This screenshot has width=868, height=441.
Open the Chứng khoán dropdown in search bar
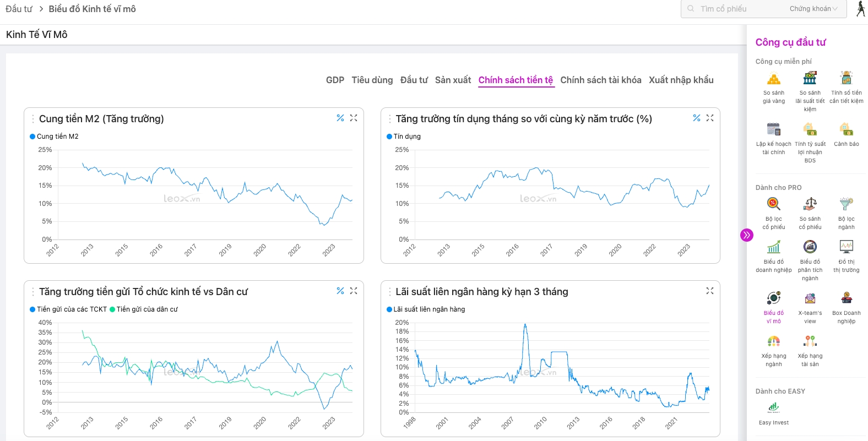click(813, 9)
